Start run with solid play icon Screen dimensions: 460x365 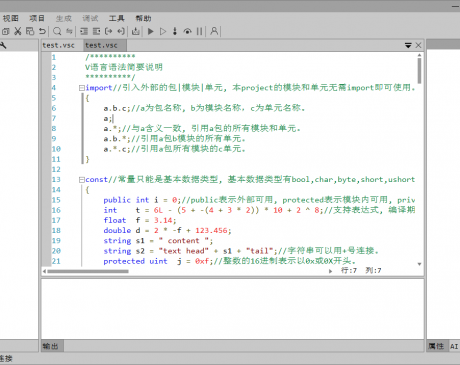(151, 31)
